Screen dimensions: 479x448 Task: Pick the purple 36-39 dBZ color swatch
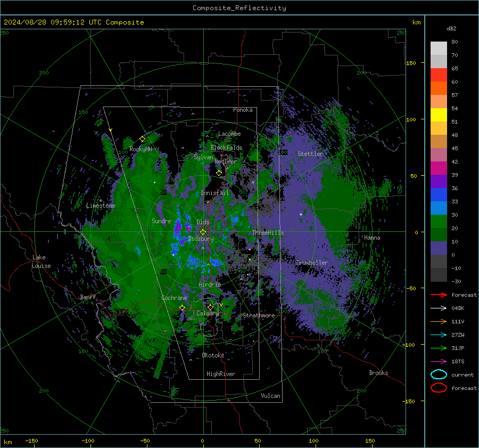[439, 181]
